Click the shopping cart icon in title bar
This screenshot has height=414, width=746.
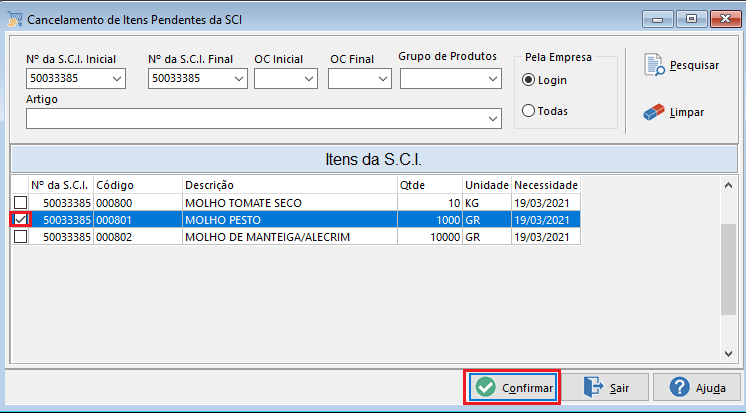[x=15, y=19]
